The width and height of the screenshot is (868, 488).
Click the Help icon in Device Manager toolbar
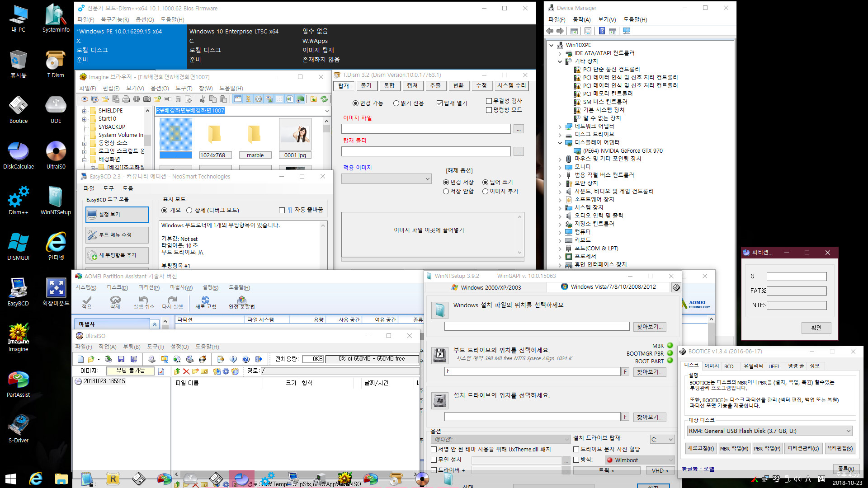602,31
